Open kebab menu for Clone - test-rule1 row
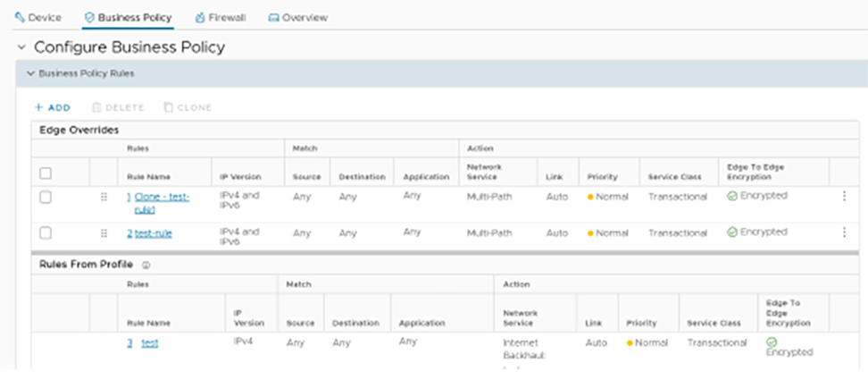 844,197
